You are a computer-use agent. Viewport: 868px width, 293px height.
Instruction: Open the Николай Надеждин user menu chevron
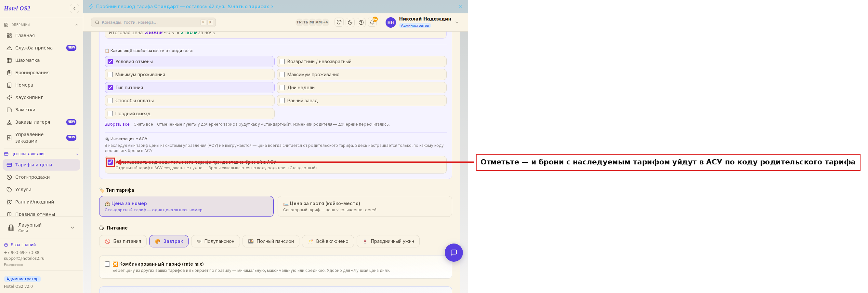coord(456,22)
